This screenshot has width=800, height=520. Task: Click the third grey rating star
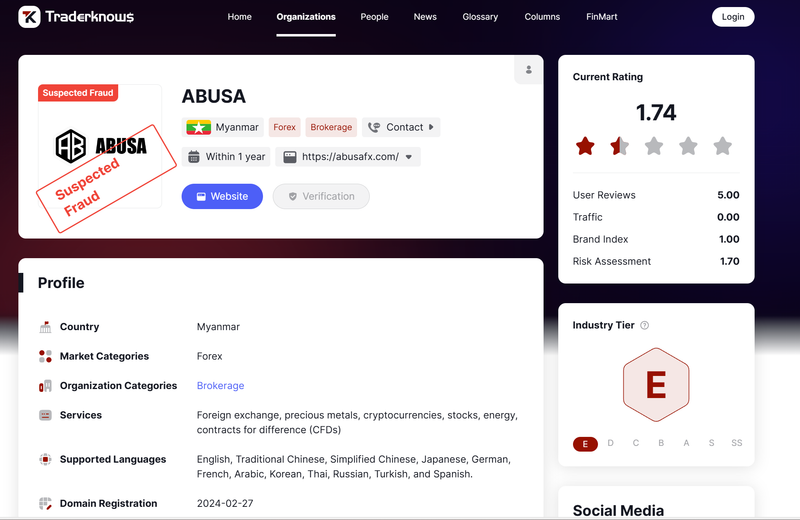tap(654, 146)
